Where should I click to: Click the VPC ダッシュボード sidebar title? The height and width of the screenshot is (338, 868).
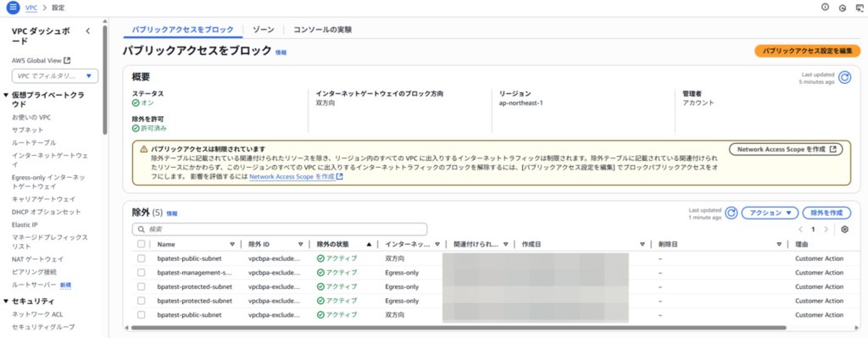click(41, 36)
